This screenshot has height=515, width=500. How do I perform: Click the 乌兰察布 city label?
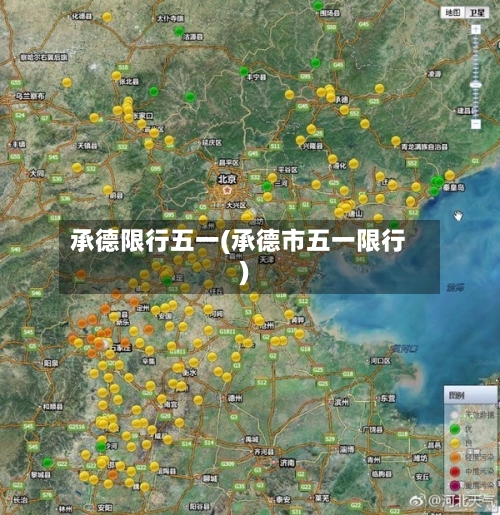[30, 96]
